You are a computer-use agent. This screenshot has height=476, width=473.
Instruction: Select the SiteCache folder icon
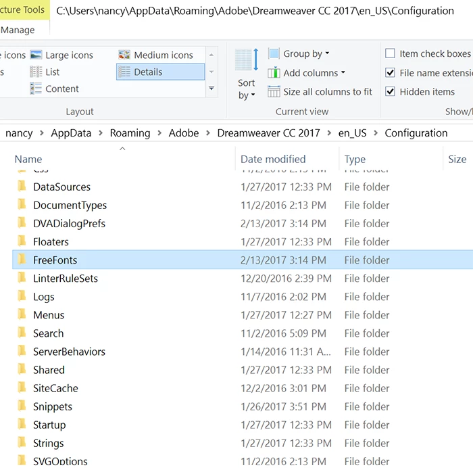click(22, 387)
